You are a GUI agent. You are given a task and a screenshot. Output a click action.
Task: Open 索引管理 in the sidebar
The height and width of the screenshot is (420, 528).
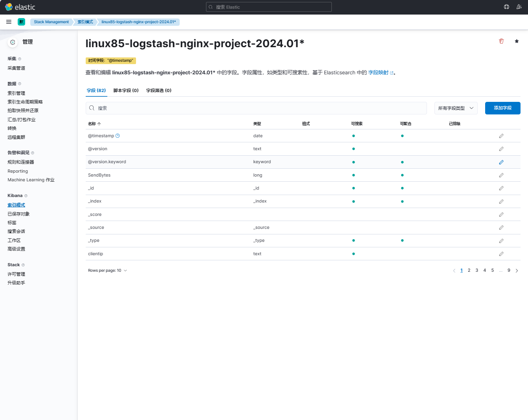coord(16,93)
